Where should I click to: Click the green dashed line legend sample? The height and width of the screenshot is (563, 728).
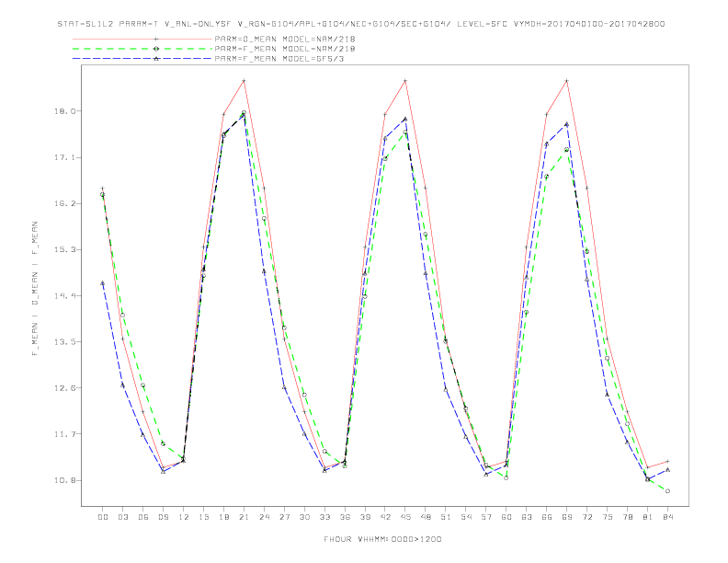[x=142, y=49]
